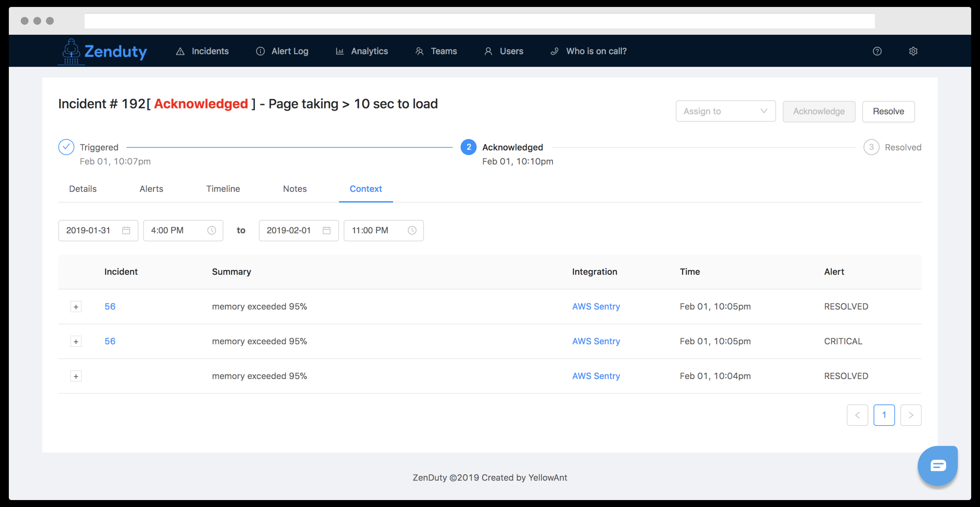Open the start date calendar icon
Viewport: 980px width, 507px height.
coord(126,230)
